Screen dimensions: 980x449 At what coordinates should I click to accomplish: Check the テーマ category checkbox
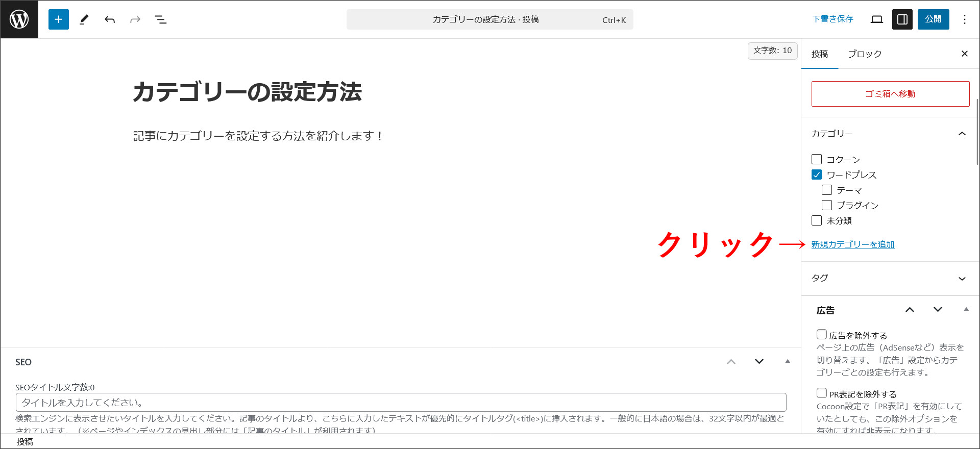(827, 190)
